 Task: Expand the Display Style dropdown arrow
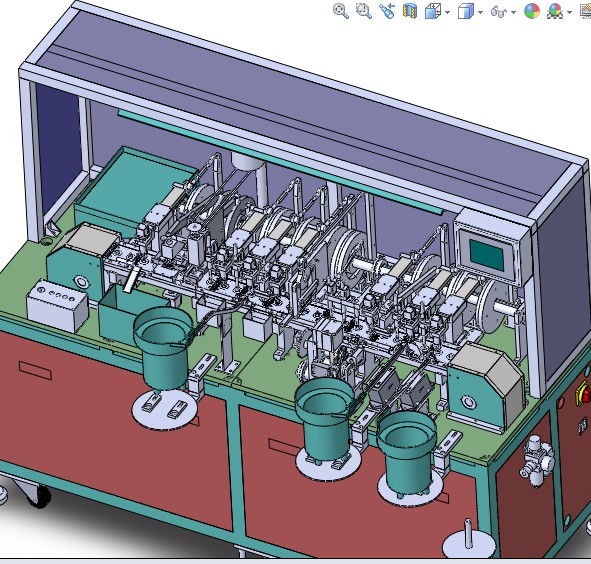click(480, 12)
